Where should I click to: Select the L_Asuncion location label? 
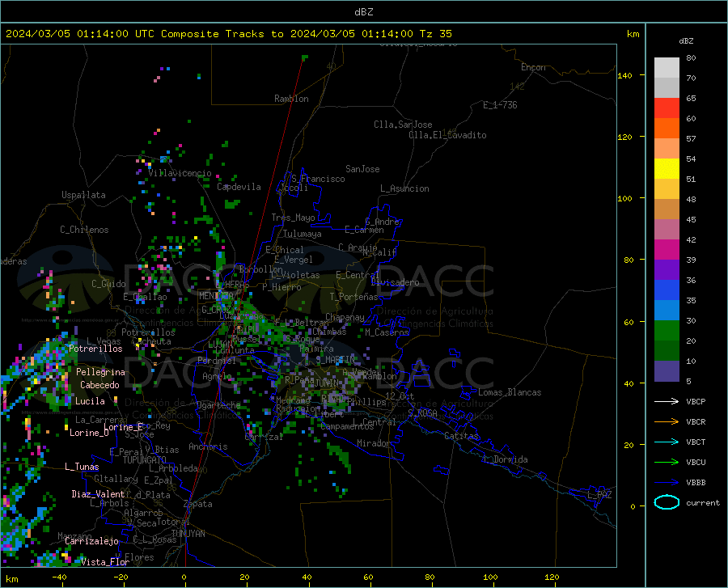click(404, 188)
